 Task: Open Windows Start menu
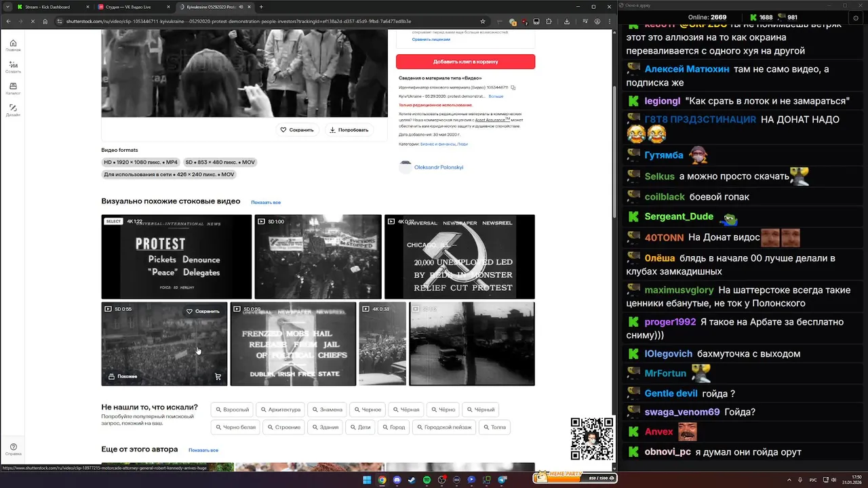point(367,480)
